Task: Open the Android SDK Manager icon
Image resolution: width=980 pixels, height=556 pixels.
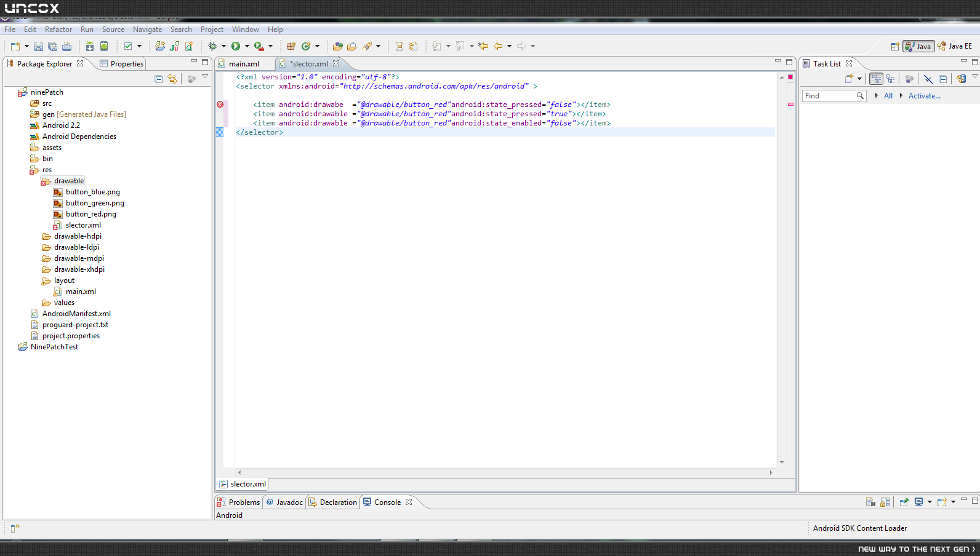Action: click(x=90, y=46)
